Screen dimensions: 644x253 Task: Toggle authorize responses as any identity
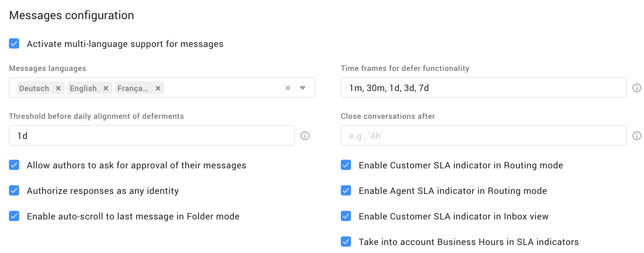point(14,190)
